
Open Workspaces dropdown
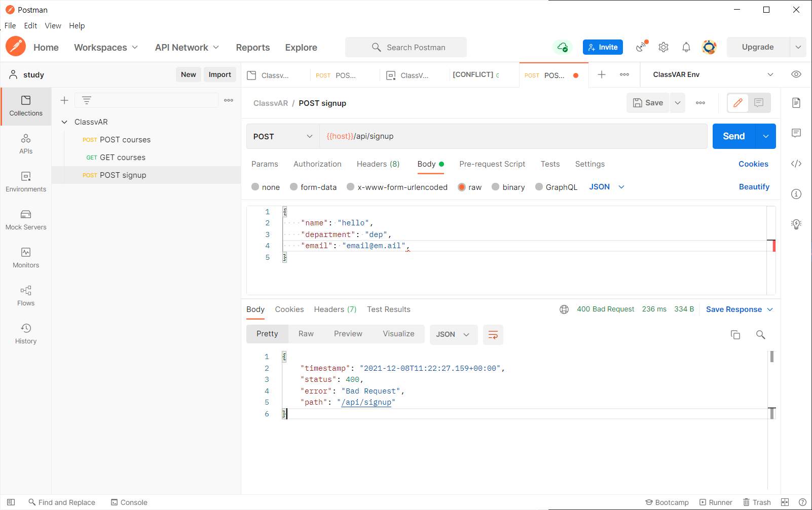tap(106, 47)
